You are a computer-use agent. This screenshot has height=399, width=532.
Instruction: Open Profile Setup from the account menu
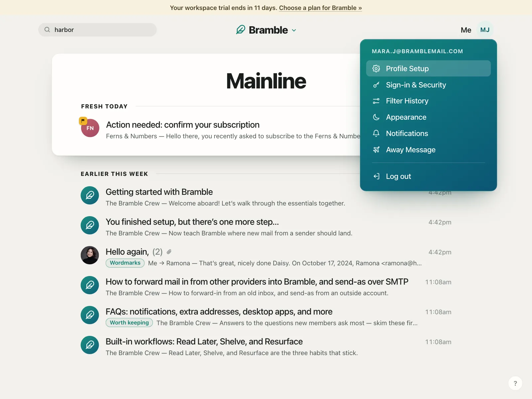pos(428,68)
